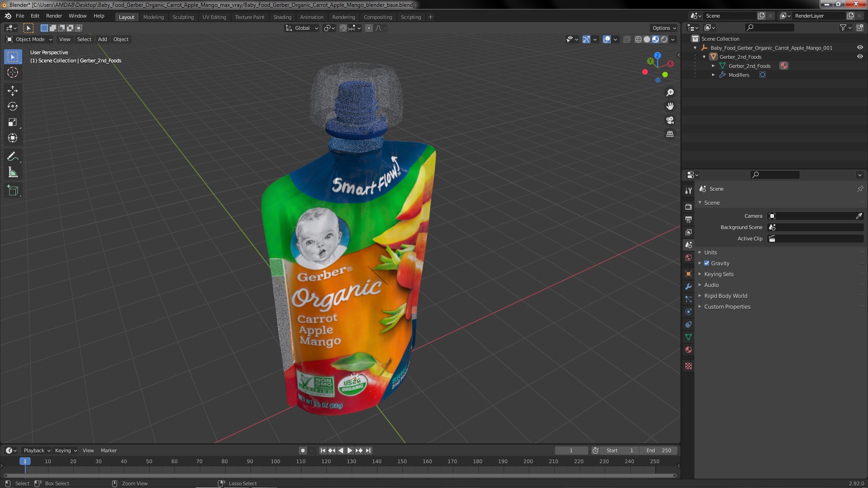Viewport: 868px width, 488px height.
Task: Toggle the X-ray display button
Action: click(627, 39)
